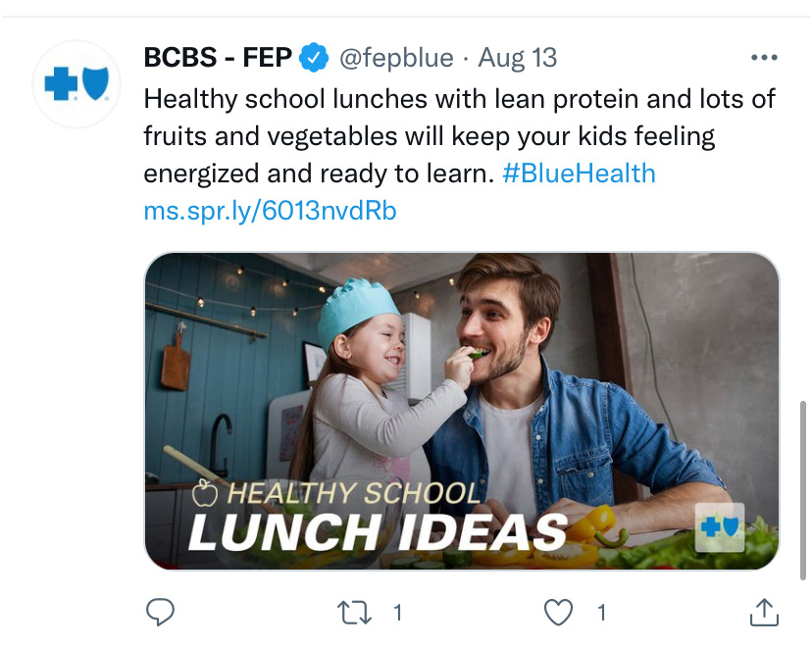This screenshot has width=812, height=646.
Task: Click the vertical scrollbar thumb
Action: (x=803, y=490)
